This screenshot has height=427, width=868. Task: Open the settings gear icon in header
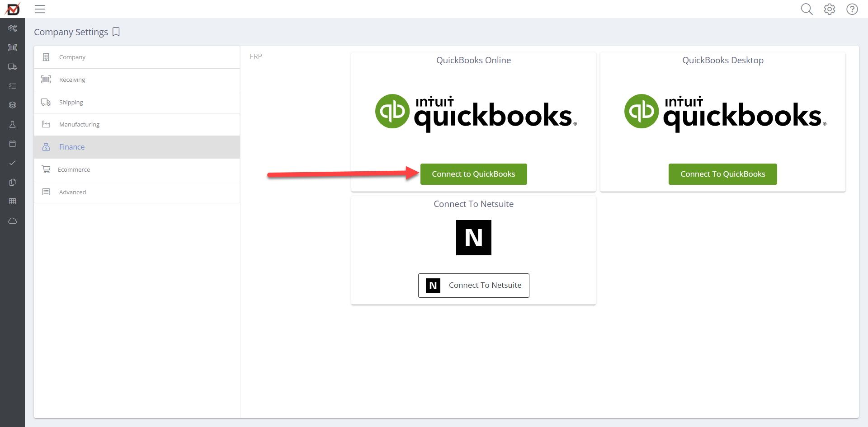tap(830, 9)
